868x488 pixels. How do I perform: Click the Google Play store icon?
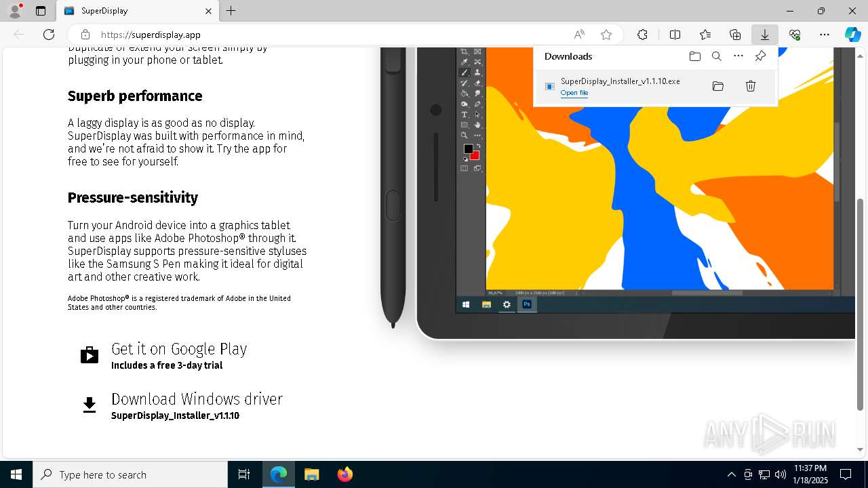click(x=90, y=355)
